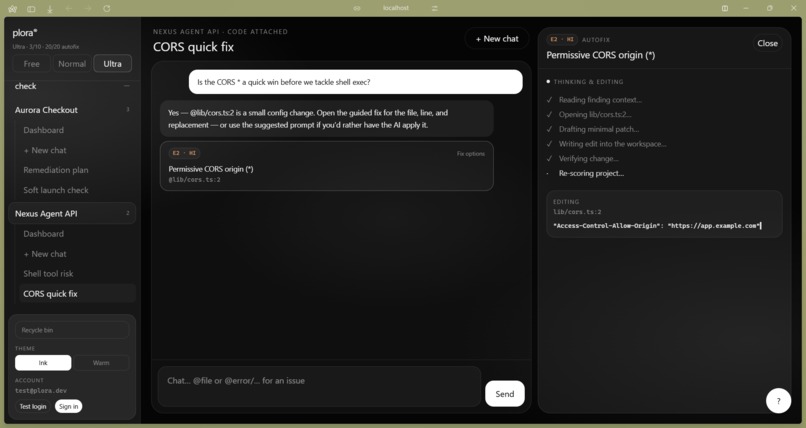Image resolution: width=806 pixels, height=428 pixels.
Task: Click the split view icon in title bar
Action: point(725,8)
